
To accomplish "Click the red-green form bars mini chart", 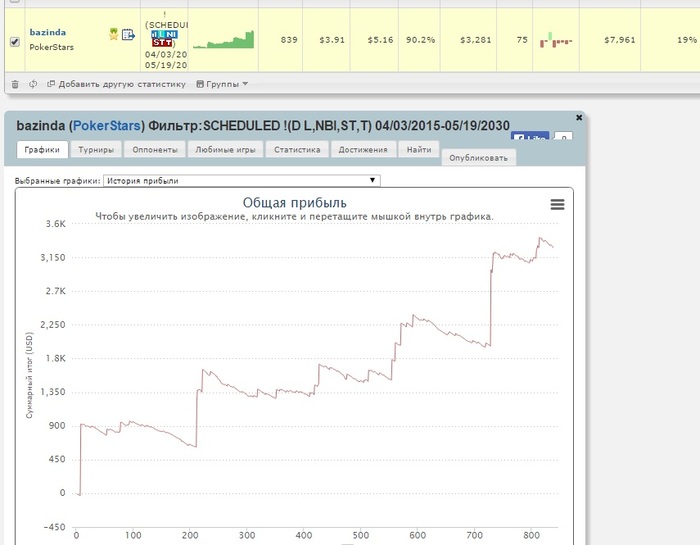I will tap(556, 40).
